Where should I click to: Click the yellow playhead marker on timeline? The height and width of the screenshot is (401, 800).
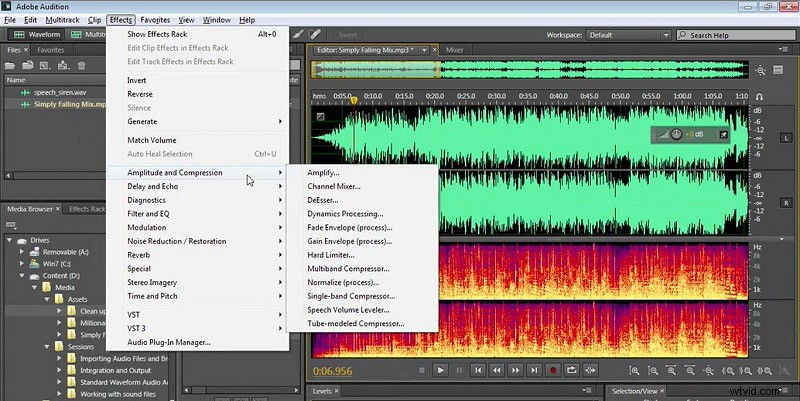pos(354,99)
